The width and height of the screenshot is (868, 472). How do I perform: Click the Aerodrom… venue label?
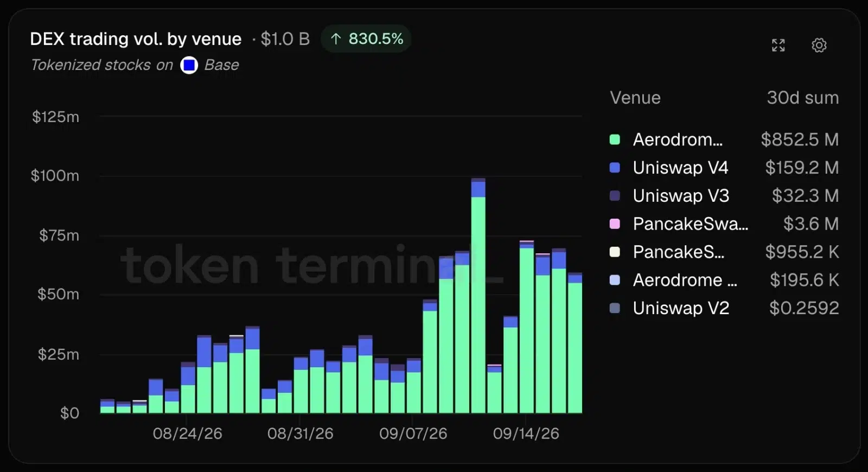(x=678, y=139)
